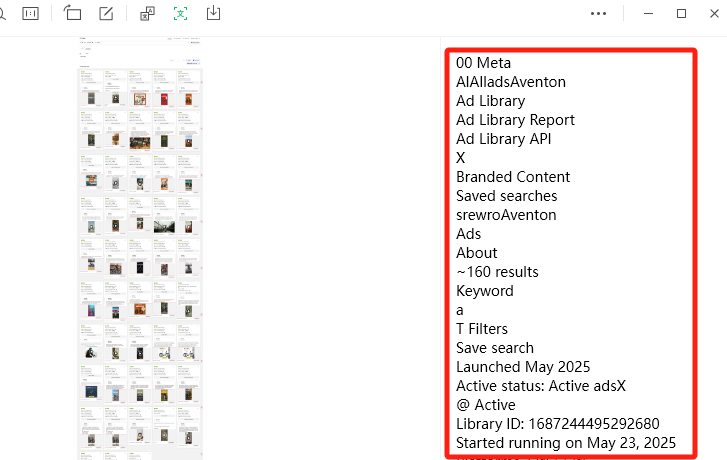Open the translate image text tool
Screen dimensions: 727x460
coord(147,13)
